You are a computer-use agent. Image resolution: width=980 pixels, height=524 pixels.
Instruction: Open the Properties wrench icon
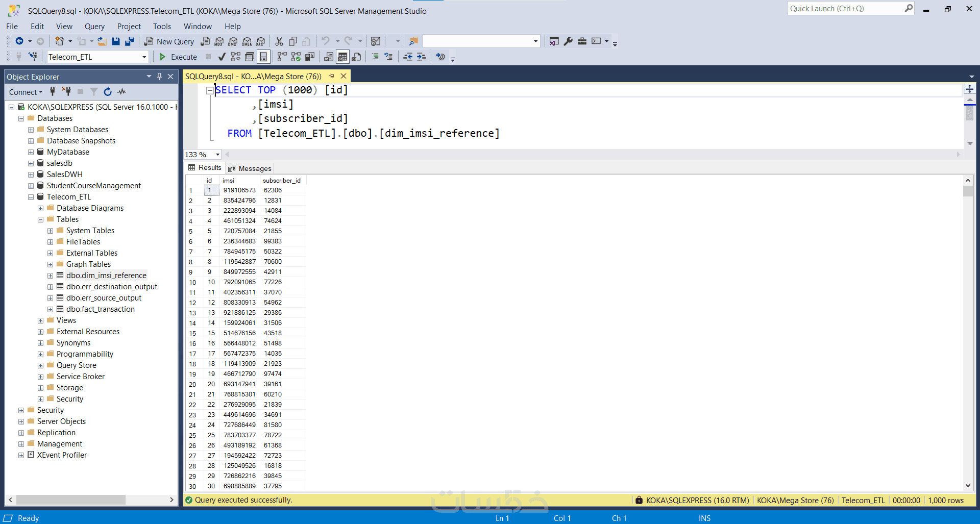[x=568, y=41]
